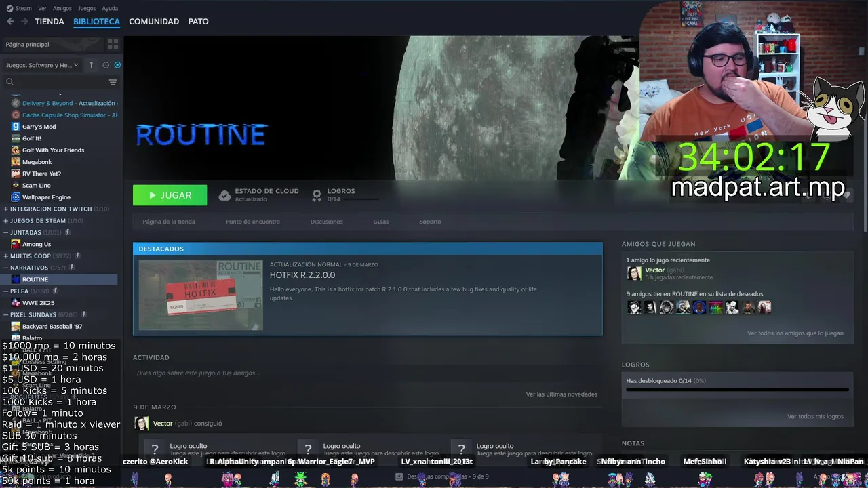Click Gacha Capsule Shop Simulator icon
The image size is (868, 488).
16,115
